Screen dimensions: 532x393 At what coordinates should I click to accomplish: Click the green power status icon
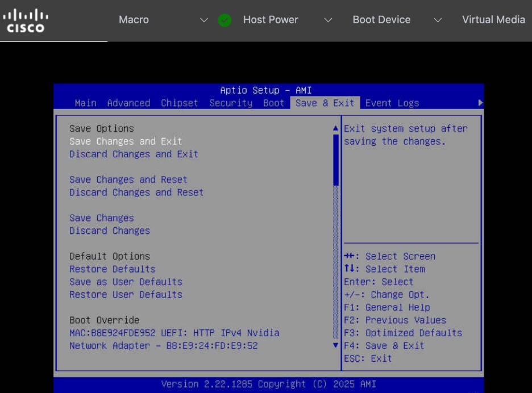[x=224, y=20]
